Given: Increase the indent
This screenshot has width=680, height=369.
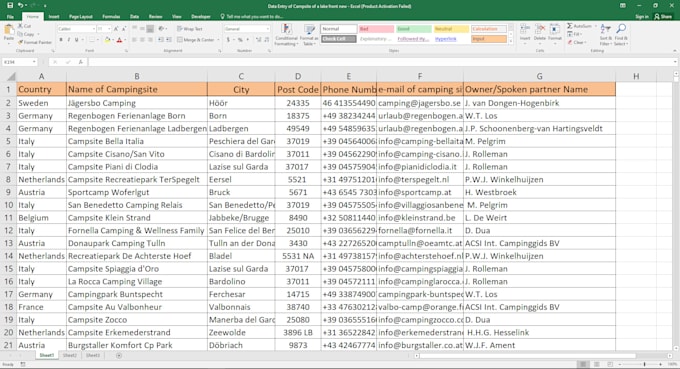Looking at the screenshot, I should [x=168, y=40].
